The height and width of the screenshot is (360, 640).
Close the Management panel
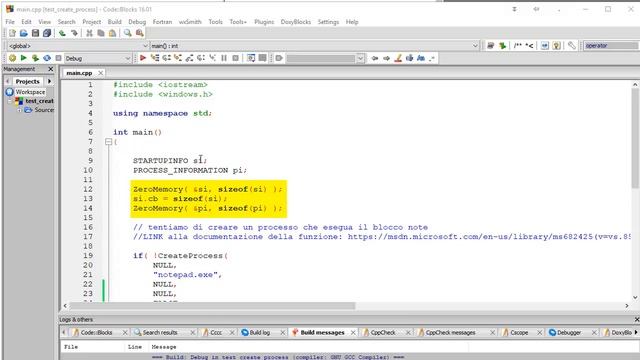click(51, 69)
